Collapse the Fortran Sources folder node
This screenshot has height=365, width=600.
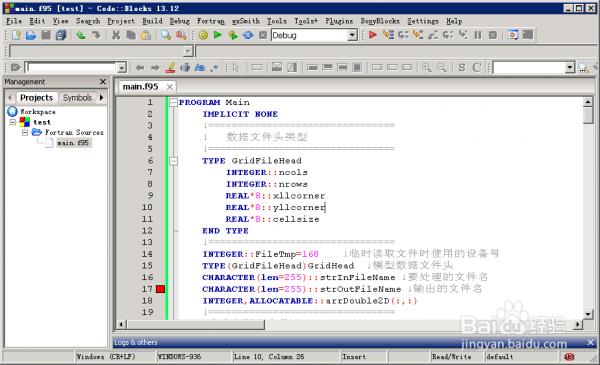25,132
